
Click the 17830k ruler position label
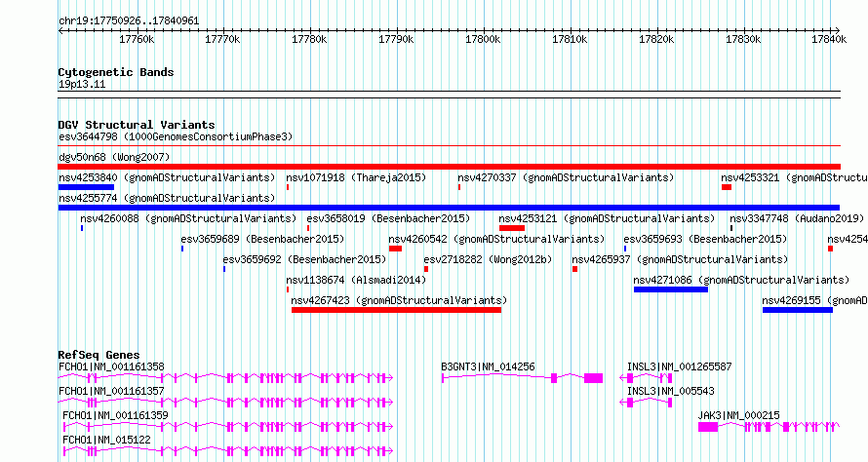743,39
